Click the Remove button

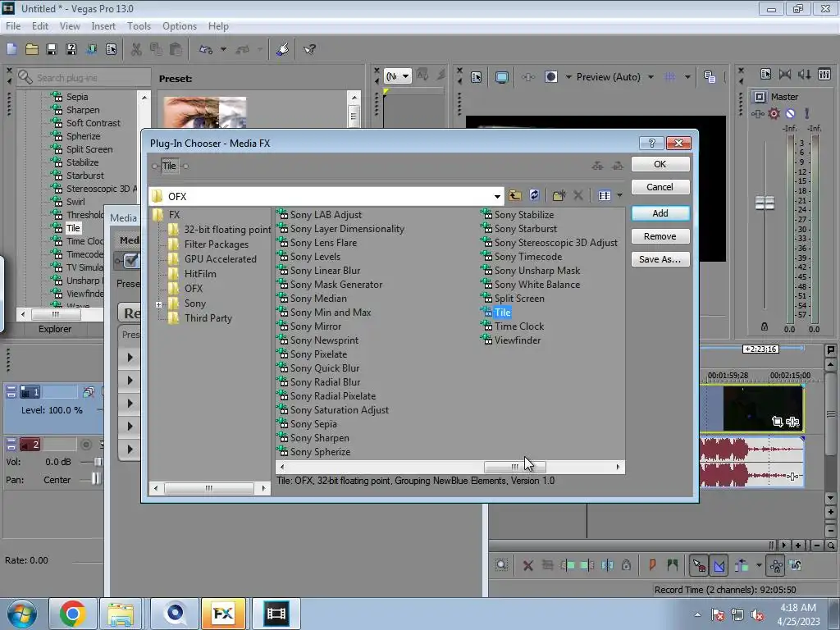[x=660, y=236]
